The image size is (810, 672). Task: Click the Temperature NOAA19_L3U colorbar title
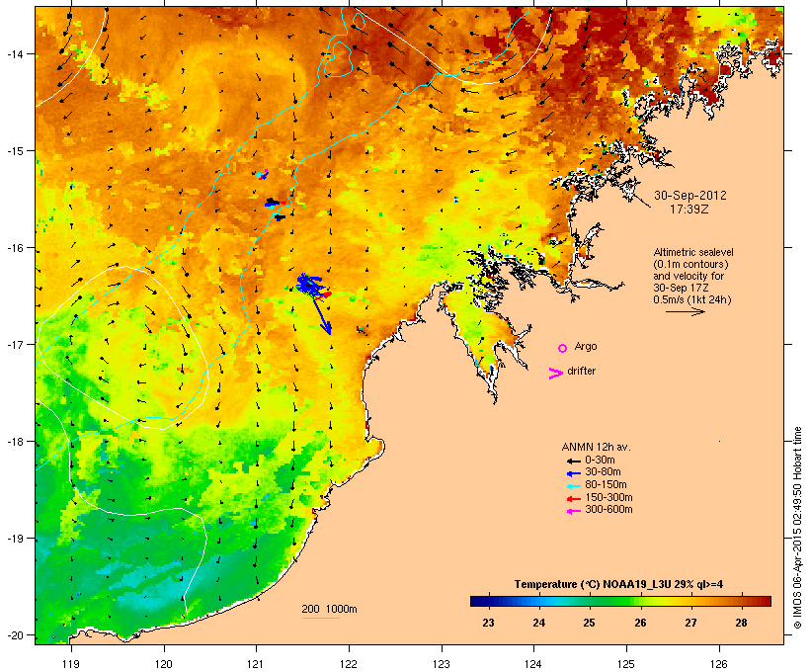click(618, 585)
